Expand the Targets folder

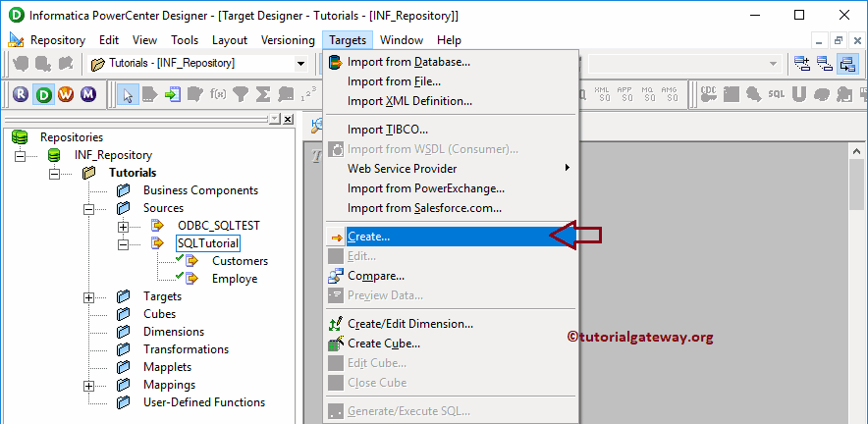point(88,297)
